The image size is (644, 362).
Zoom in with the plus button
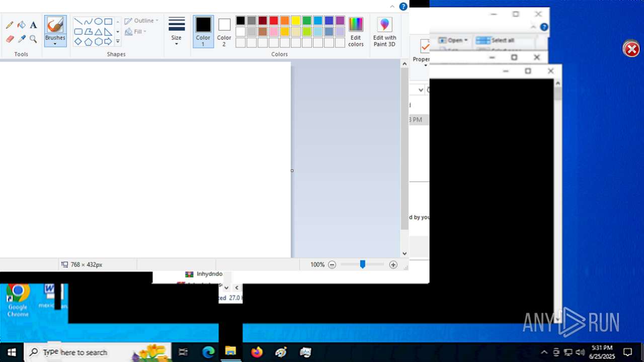(393, 264)
